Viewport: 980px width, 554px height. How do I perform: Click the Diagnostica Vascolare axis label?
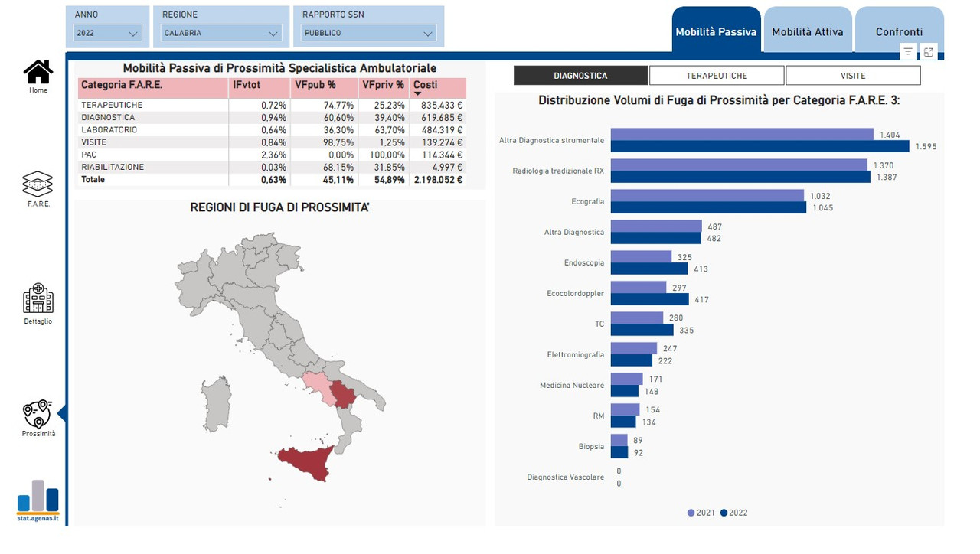(565, 477)
